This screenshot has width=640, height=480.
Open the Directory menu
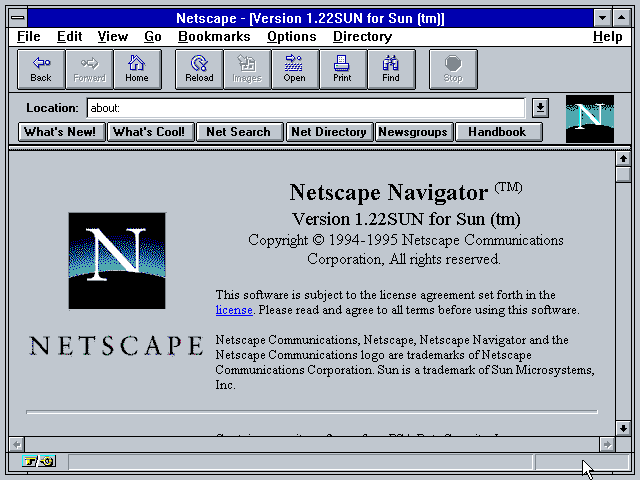[362, 37]
